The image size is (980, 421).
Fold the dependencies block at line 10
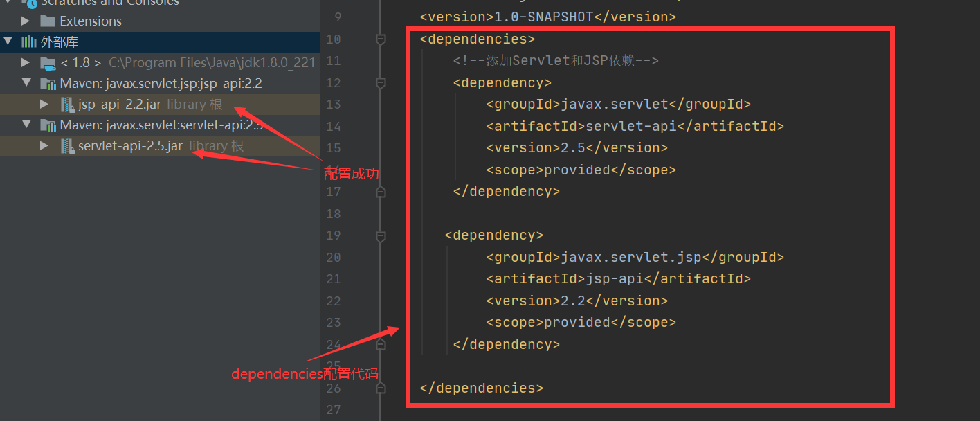coord(380,39)
